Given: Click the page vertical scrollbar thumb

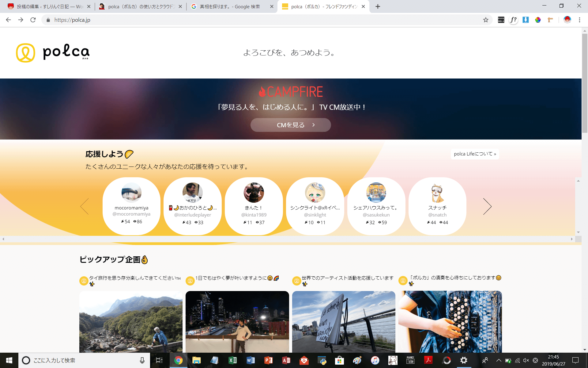Looking at the screenshot, I should pos(585,83).
